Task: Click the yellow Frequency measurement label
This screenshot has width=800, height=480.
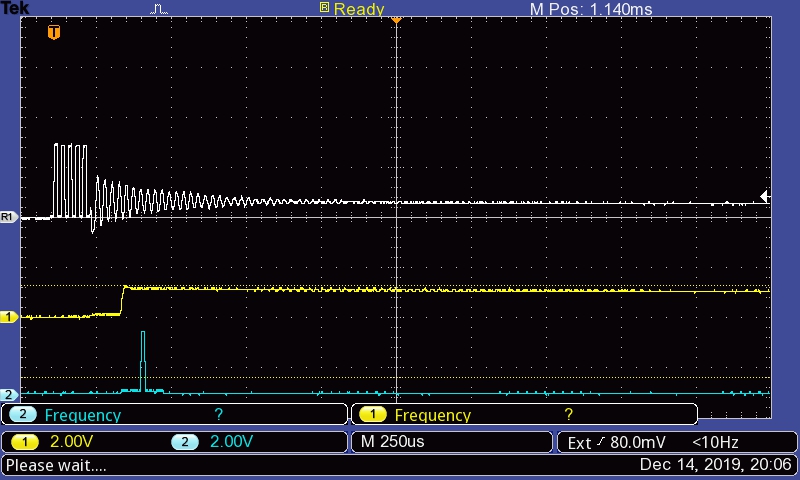Action: [x=433, y=415]
